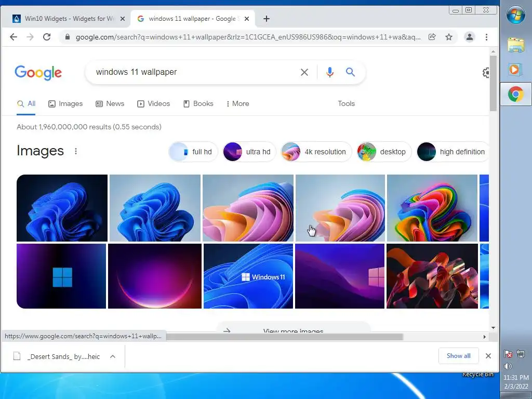Screen dimensions: 532x399
Task: Share this page using the share icon
Action: click(432, 37)
